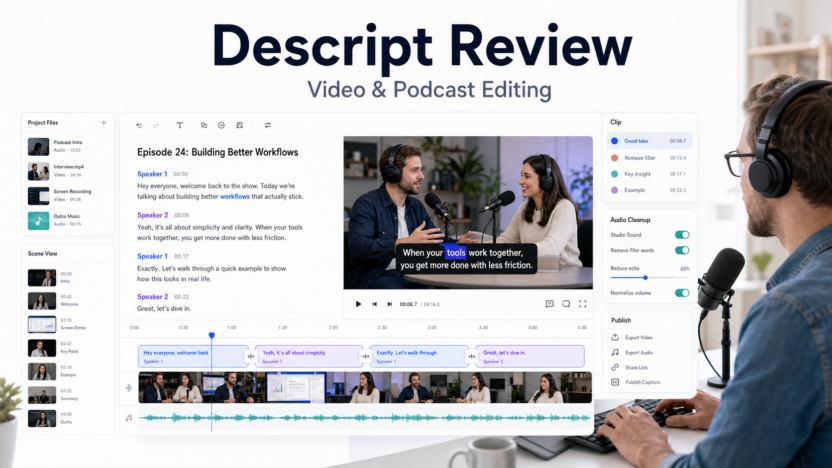Click the Export Video upload icon
This screenshot has height=468, width=832.
pyautogui.click(x=615, y=337)
